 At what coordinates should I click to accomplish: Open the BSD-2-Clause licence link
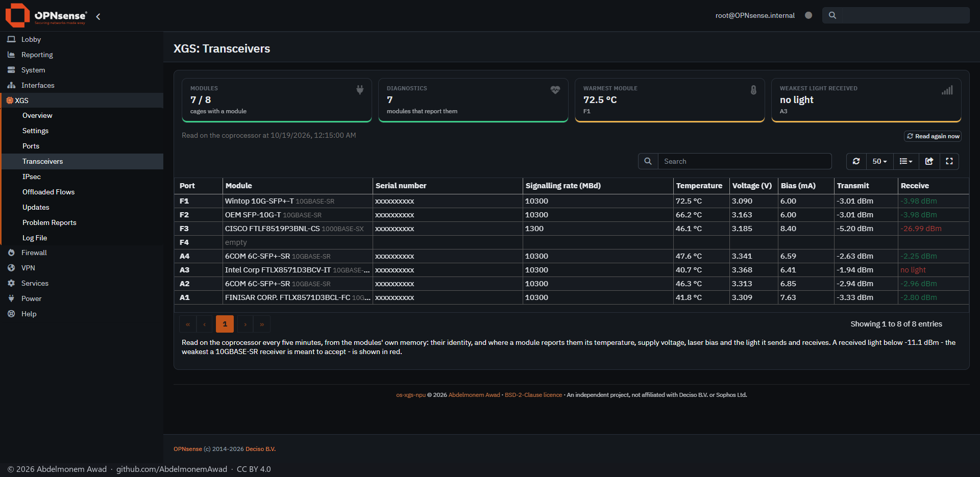coord(533,395)
